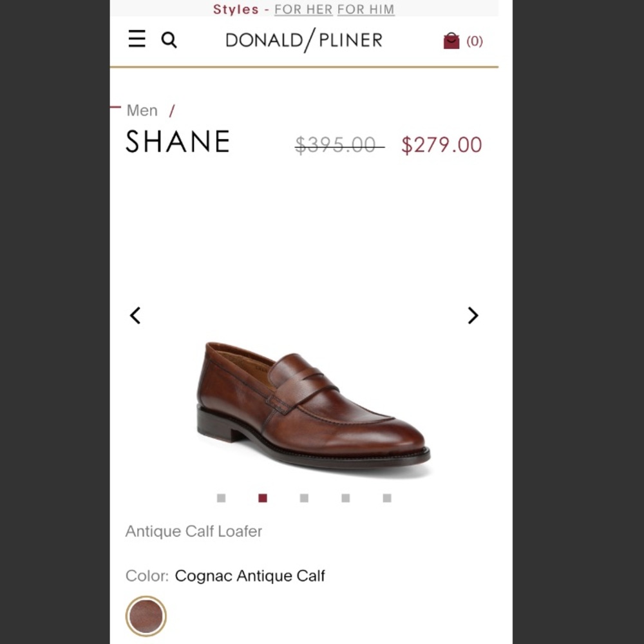Open the FOR HIM styles page
The width and height of the screenshot is (644, 644).
(365, 9)
